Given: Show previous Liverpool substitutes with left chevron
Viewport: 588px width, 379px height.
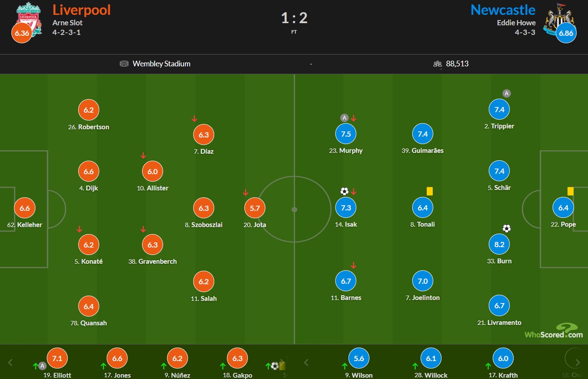Looking at the screenshot, I should 11,362.
